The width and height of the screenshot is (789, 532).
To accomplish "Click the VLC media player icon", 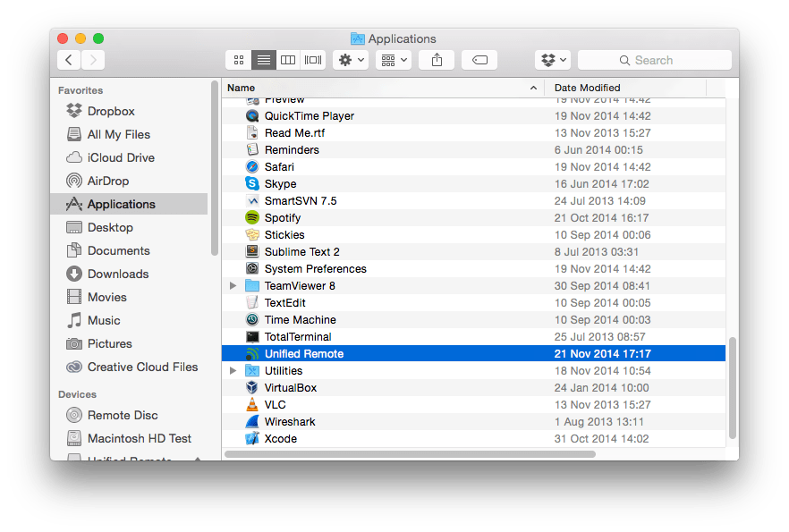I will pos(252,404).
